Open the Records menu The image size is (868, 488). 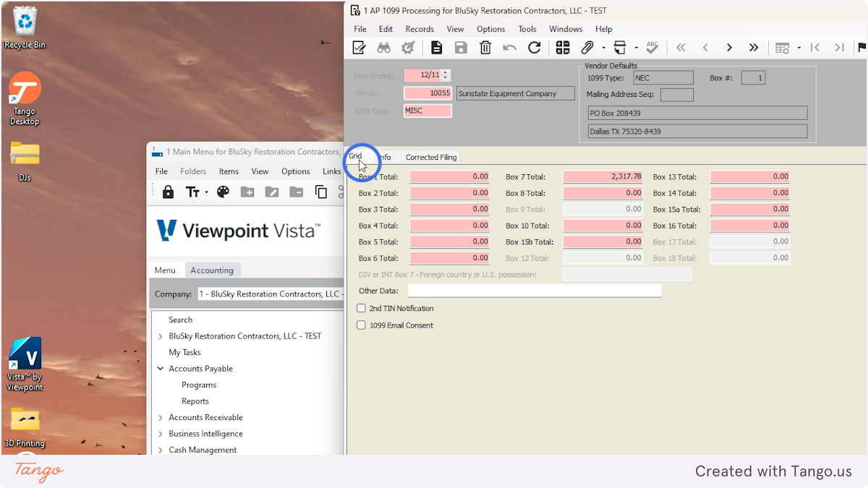coord(420,29)
